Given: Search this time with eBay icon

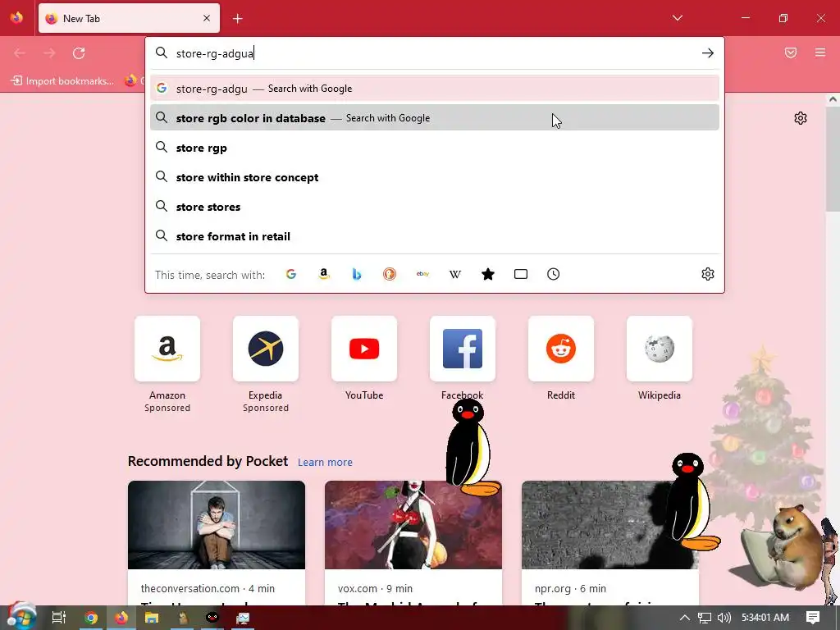Looking at the screenshot, I should [422, 274].
